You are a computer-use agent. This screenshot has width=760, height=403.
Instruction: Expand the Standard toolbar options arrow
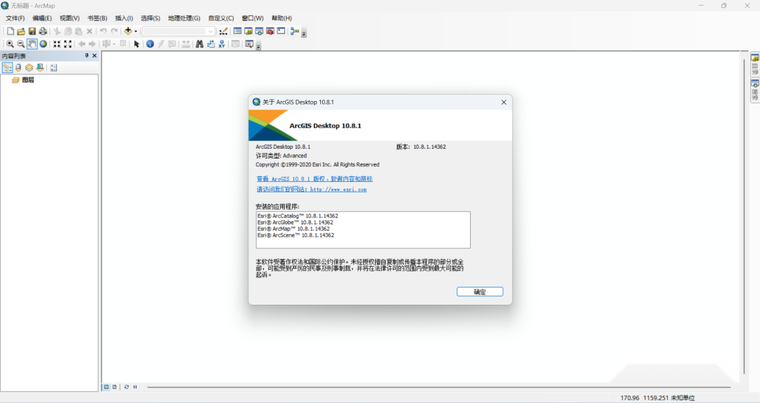(304, 34)
